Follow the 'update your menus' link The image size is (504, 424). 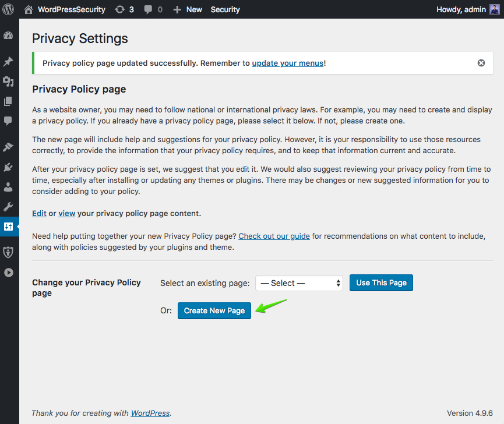pyautogui.click(x=288, y=63)
